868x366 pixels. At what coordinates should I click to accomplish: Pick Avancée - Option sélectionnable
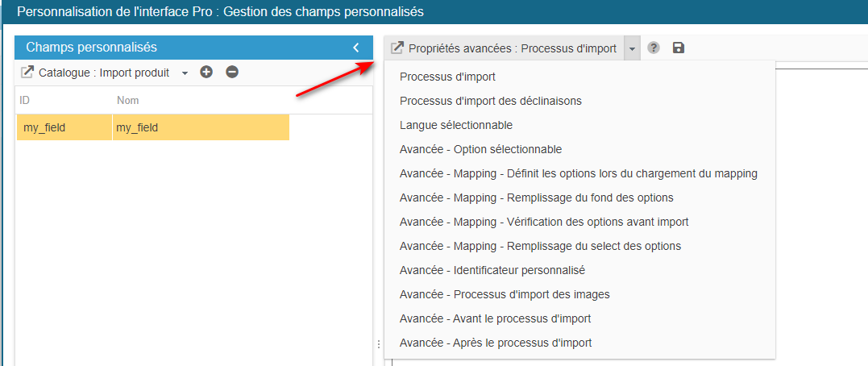tap(480, 150)
